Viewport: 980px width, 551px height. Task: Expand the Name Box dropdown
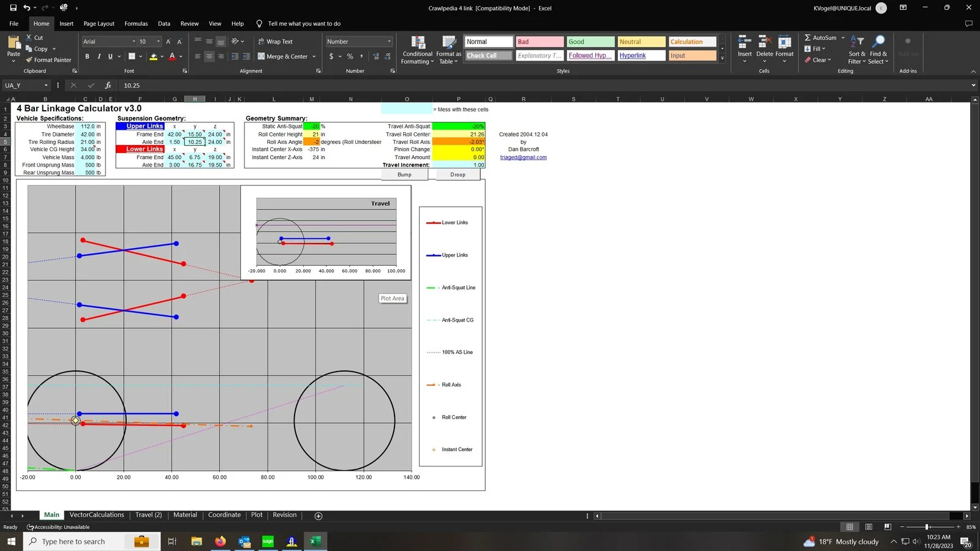click(x=45, y=86)
